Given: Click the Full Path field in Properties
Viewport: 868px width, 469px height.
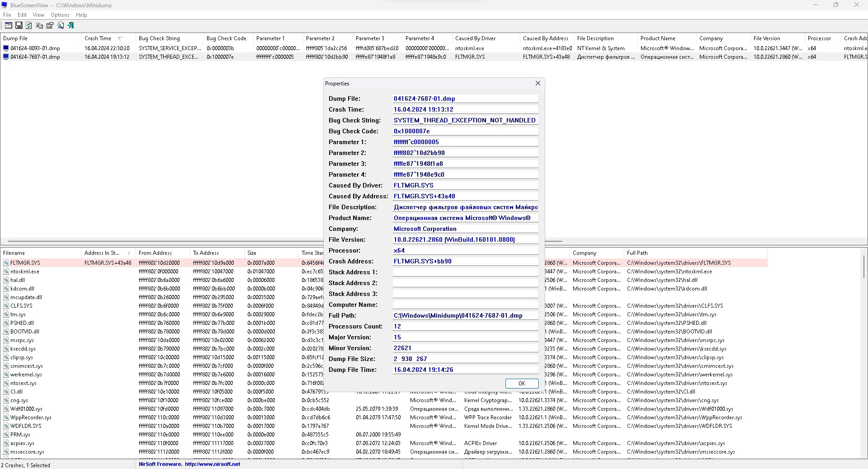Looking at the screenshot, I should pyautogui.click(x=465, y=315).
